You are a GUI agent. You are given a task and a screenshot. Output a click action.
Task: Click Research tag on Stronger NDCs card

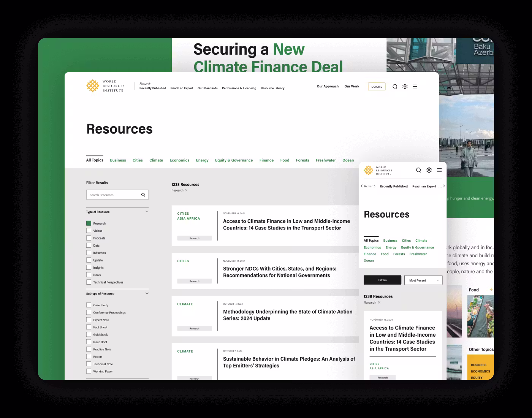coord(195,281)
